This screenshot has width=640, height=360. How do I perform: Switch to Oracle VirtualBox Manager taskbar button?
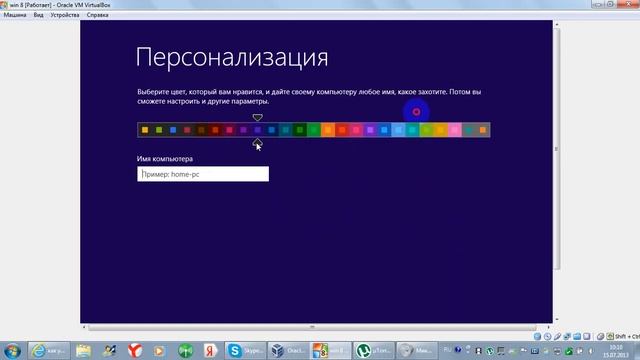pyautogui.click(x=288, y=351)
